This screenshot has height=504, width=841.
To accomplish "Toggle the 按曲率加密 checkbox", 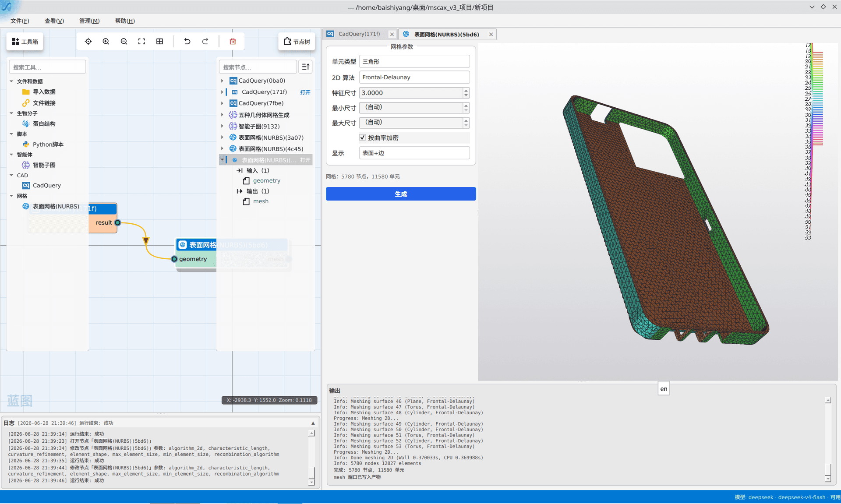I will pyautogui.click(x=362, y=137).
